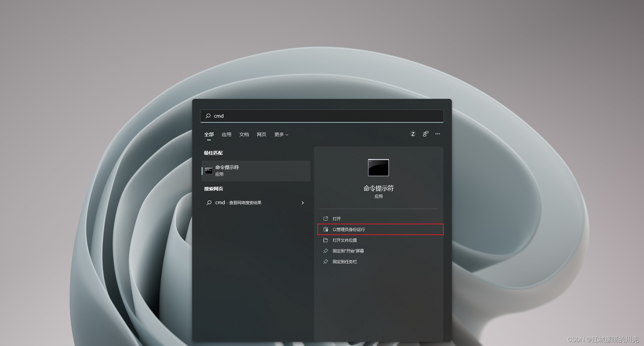Screen dimensions: 644x346
Task: Choose 打开 in the right panel
Action: [x=379, y=219]
